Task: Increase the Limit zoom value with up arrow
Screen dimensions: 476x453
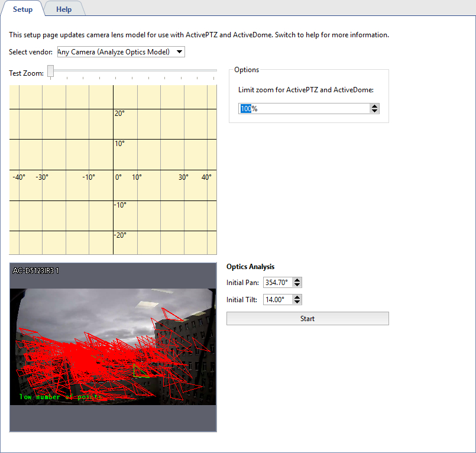Action: tap(374, 106)
